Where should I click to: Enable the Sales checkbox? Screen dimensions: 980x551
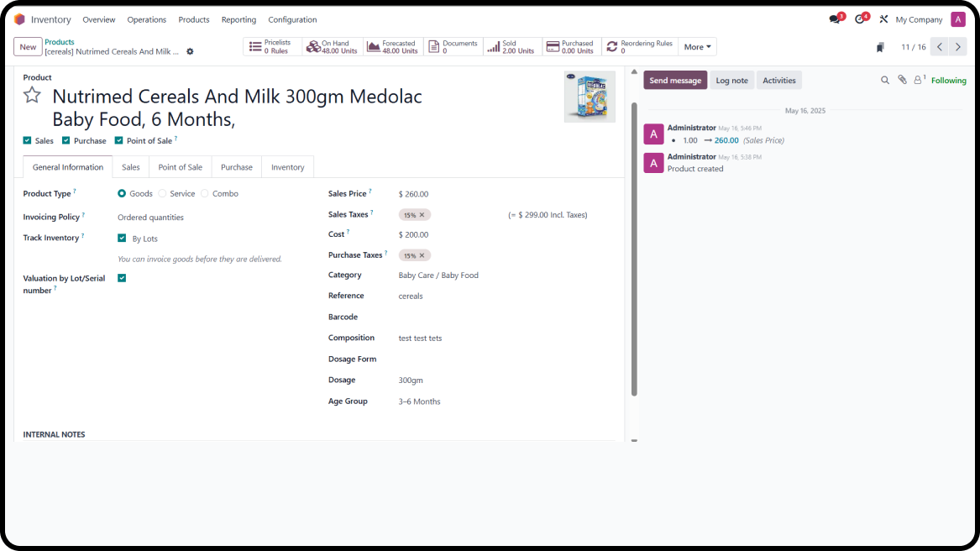click(27, 140)
